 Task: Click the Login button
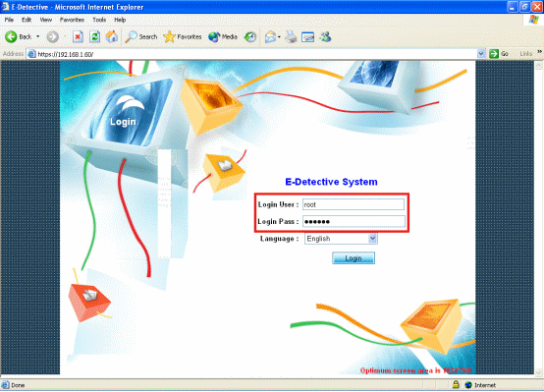[354, 258]
